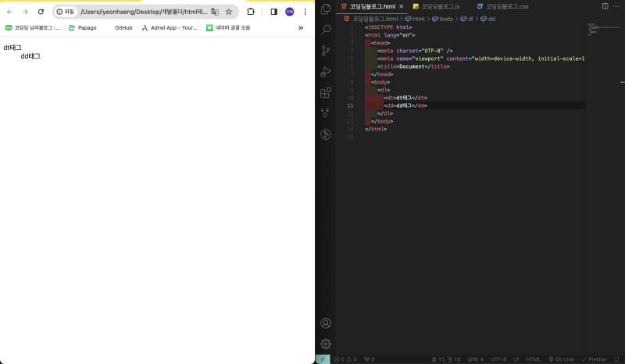
Task: Open Source Control view in activity bar
Action: (x=326, y=51)
